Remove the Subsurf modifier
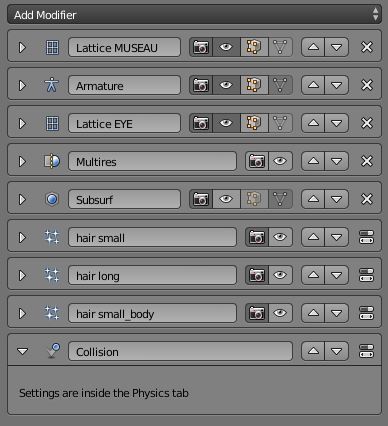 [x=367, y=199]
